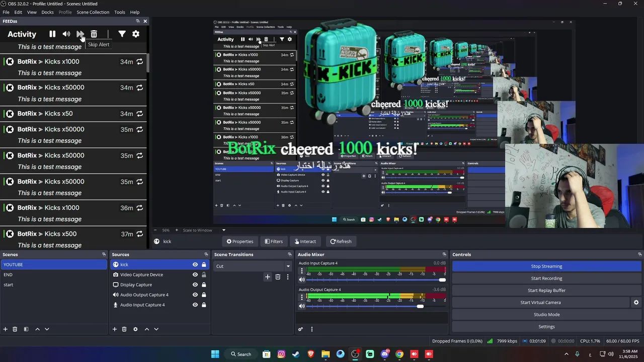Move the selected scene up
This screenshot has width=644, height=362.
(37, 329)
